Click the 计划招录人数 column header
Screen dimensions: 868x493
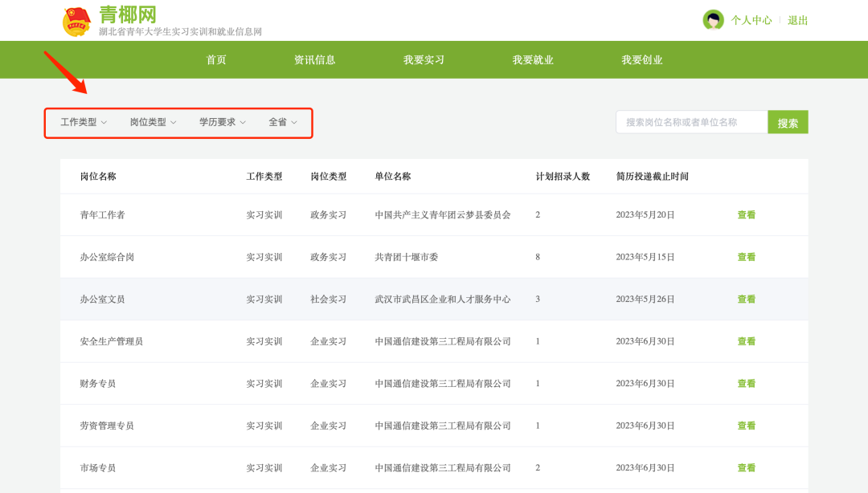[x=563, y=177]
